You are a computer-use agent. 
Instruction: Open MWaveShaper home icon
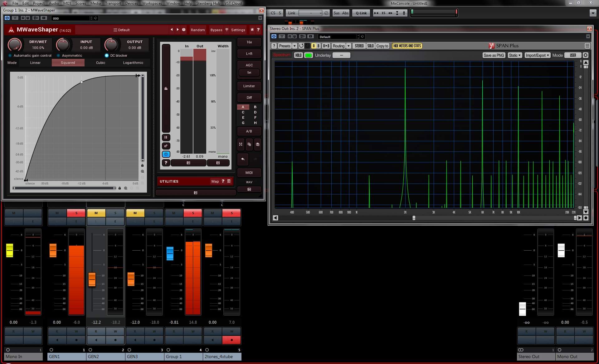pos(252,30)
